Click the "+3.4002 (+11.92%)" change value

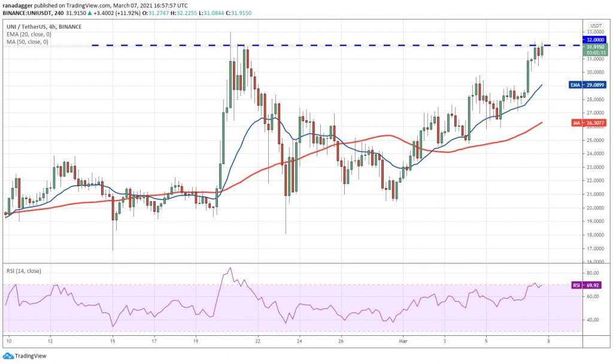tap(117, 13)
